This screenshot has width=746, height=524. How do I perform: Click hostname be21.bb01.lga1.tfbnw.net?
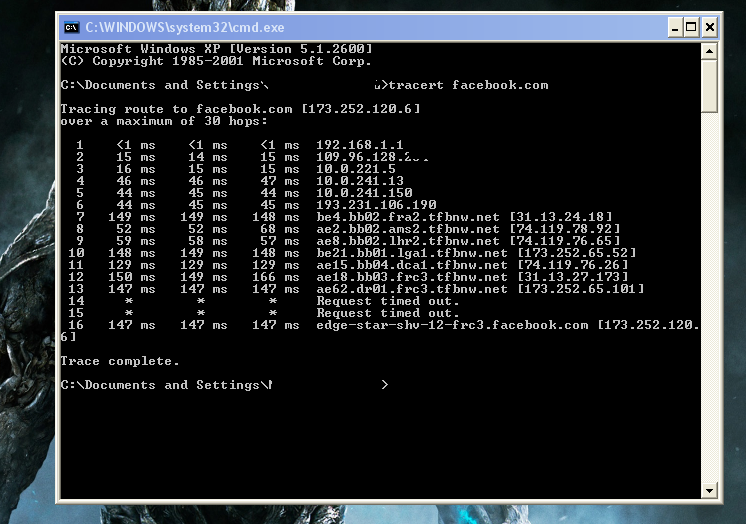pos(412,253)
